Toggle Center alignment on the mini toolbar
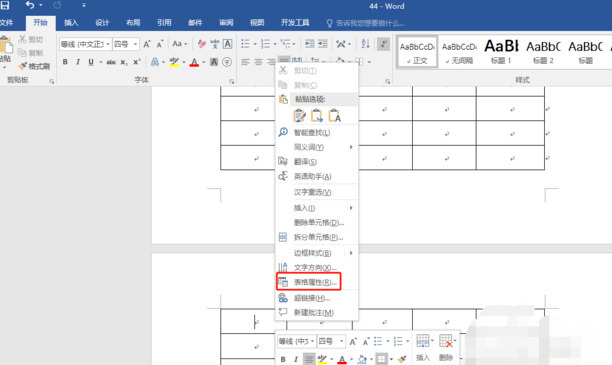The image size is (612, 365). pos(309,359)
